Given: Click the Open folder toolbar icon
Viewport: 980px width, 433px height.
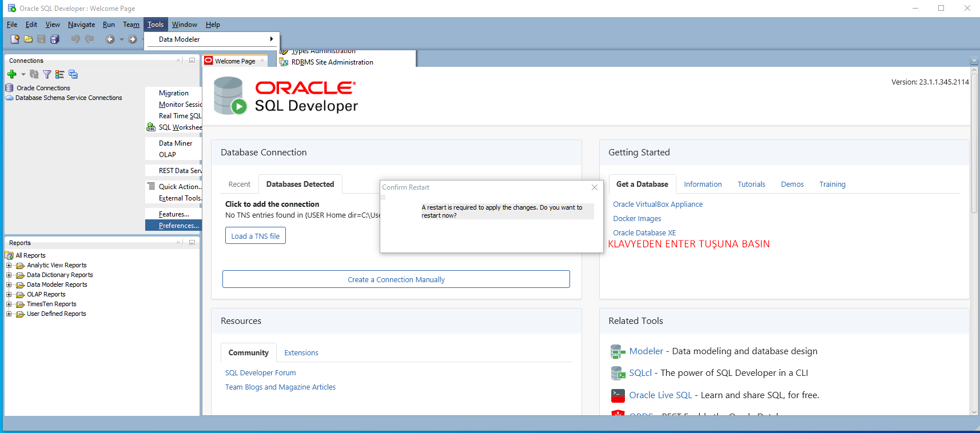Looking at the screenshot, I should click(28, 39).
